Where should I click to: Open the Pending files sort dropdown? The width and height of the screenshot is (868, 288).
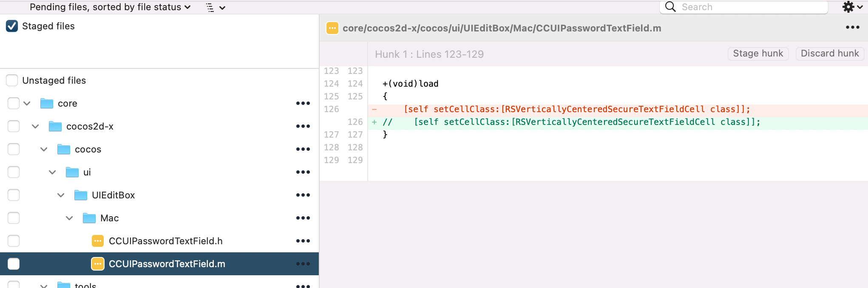tap(110, 7)
